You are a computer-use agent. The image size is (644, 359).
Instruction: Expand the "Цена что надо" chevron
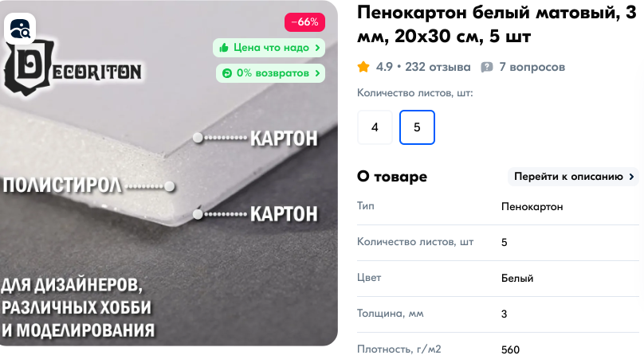(317, 48)
